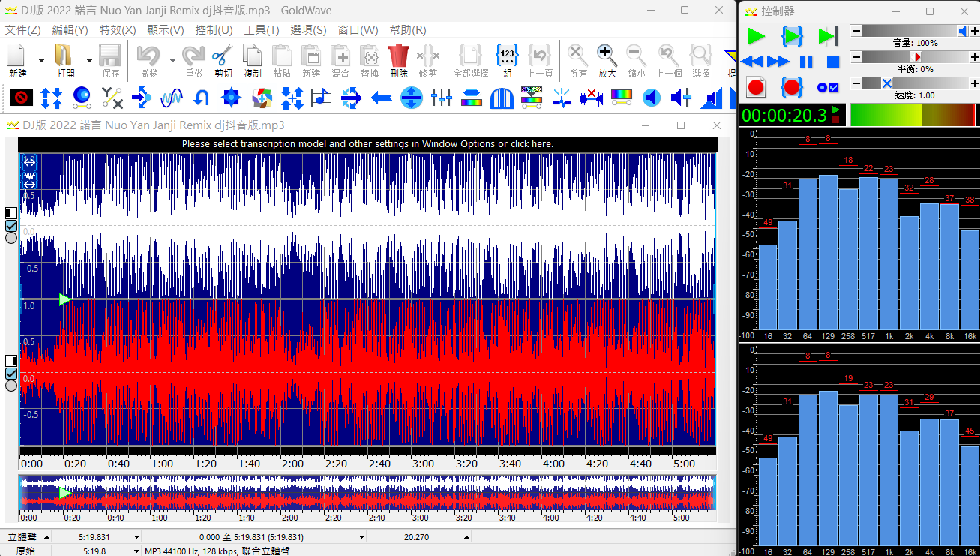Screen dimensions: 980x556
Task: Open the 5:19.831 length dropdown in status bar
Action: pos(136,537)
